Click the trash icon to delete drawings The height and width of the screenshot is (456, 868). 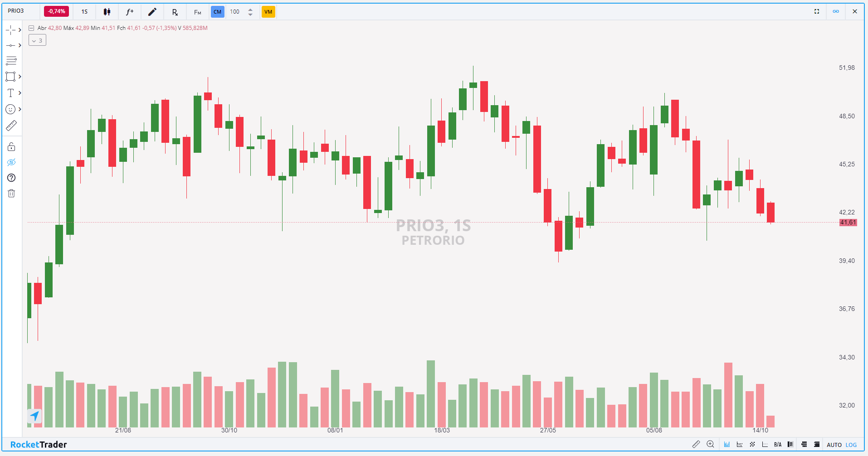coord(11,194)
